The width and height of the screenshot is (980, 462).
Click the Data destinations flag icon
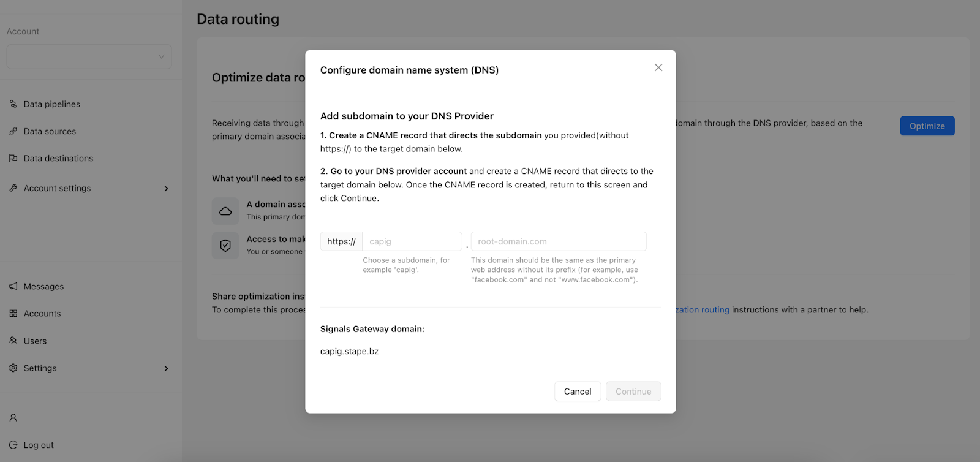click(13, 158)
